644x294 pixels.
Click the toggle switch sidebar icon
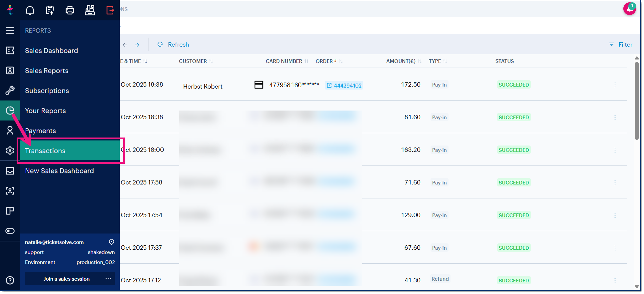pos(10,231)
